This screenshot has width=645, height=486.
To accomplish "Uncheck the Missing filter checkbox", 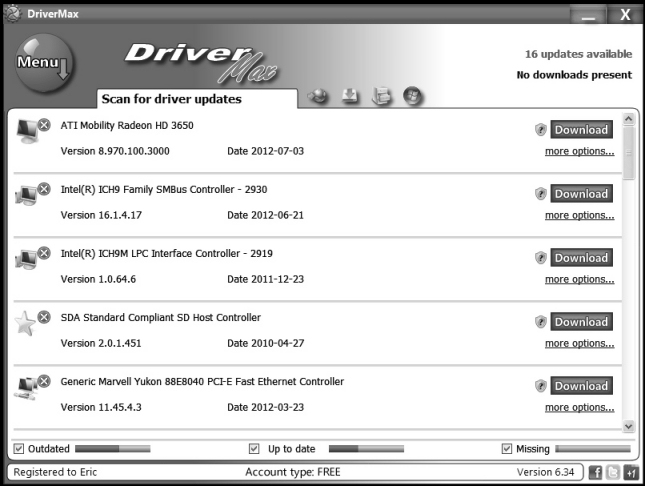I will tap(507, 449).
